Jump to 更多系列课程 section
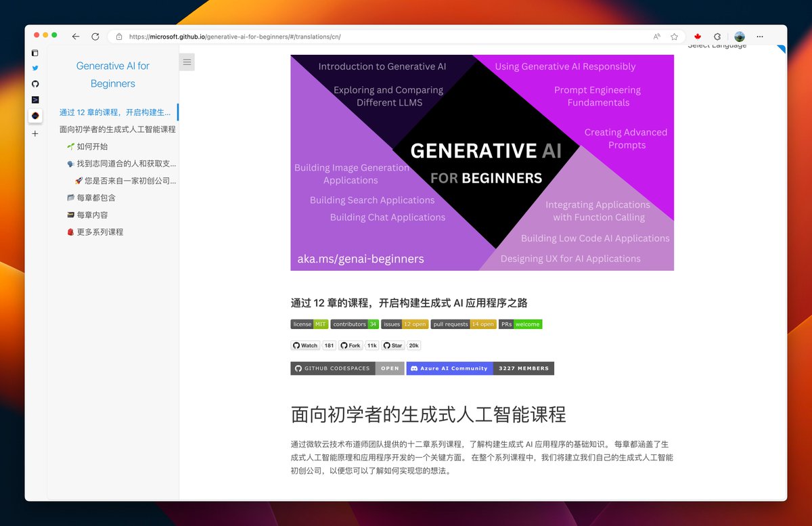 coord(95,232)
